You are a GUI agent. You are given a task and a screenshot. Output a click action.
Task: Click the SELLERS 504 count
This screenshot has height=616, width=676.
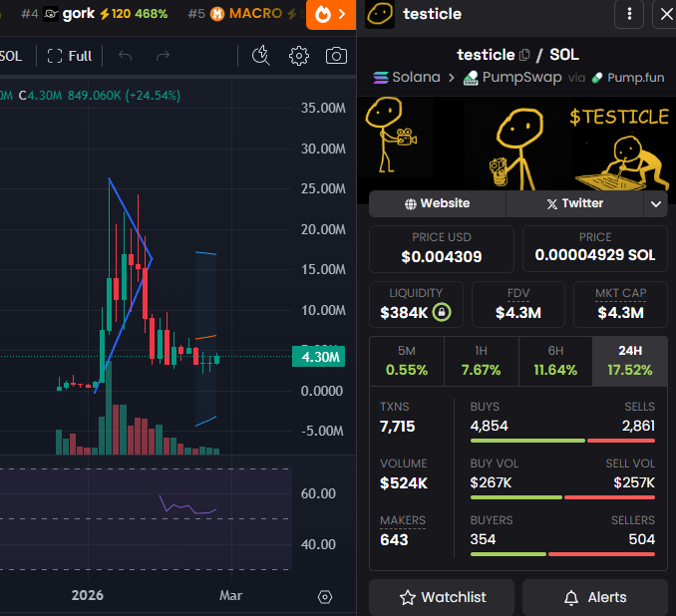[642, 539]
